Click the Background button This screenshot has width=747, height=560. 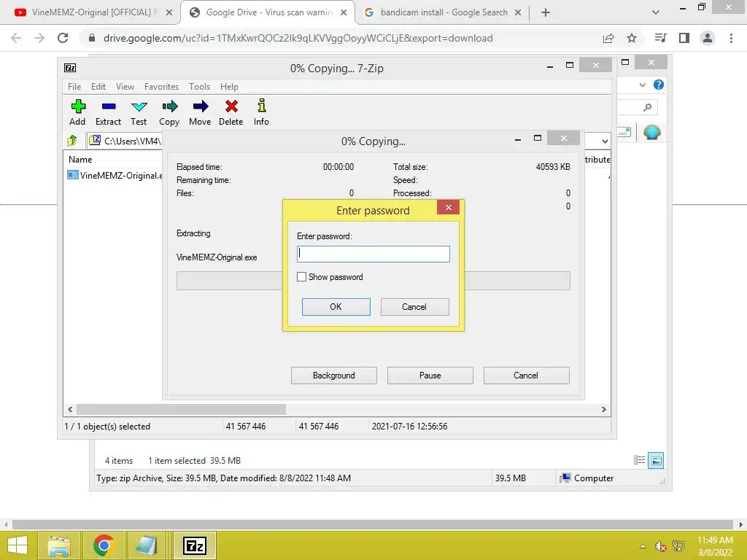(x=334, y=376)
